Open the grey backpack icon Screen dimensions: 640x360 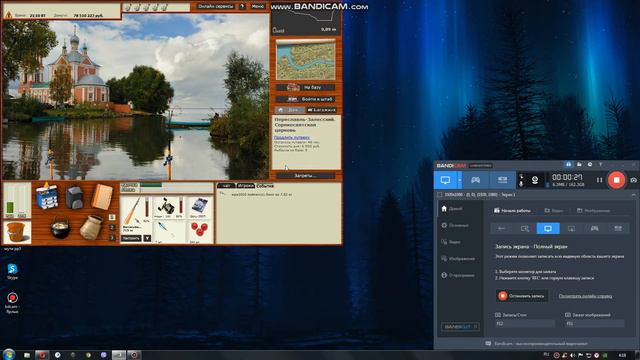pyautogui.click(x=74, y=198)
